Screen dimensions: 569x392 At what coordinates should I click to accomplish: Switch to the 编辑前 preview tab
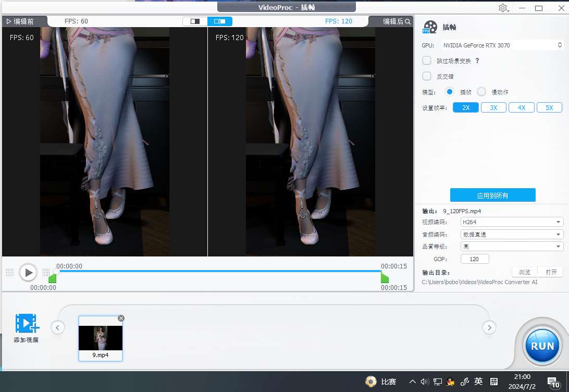click(x=20, y=21)
